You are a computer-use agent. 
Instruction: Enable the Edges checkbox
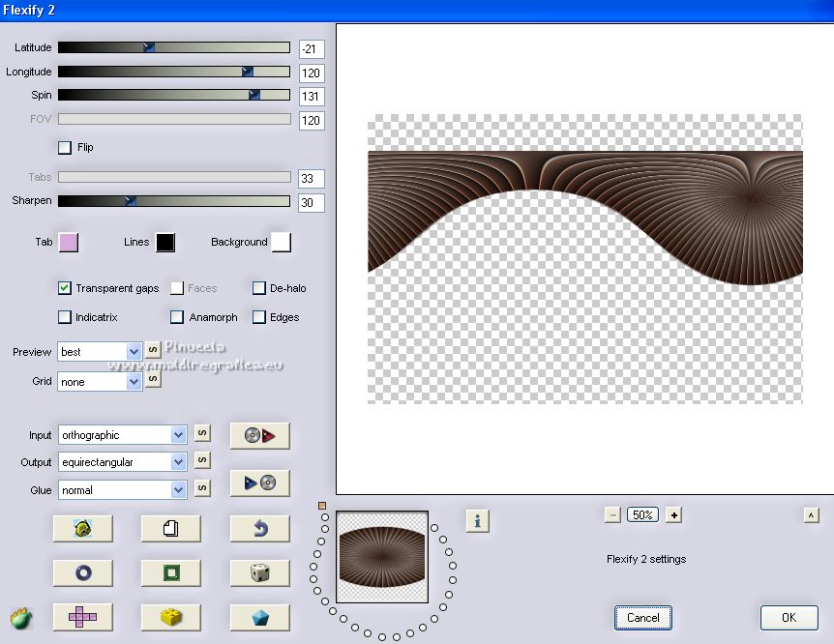pyautogui.click(x=258, y=317)
